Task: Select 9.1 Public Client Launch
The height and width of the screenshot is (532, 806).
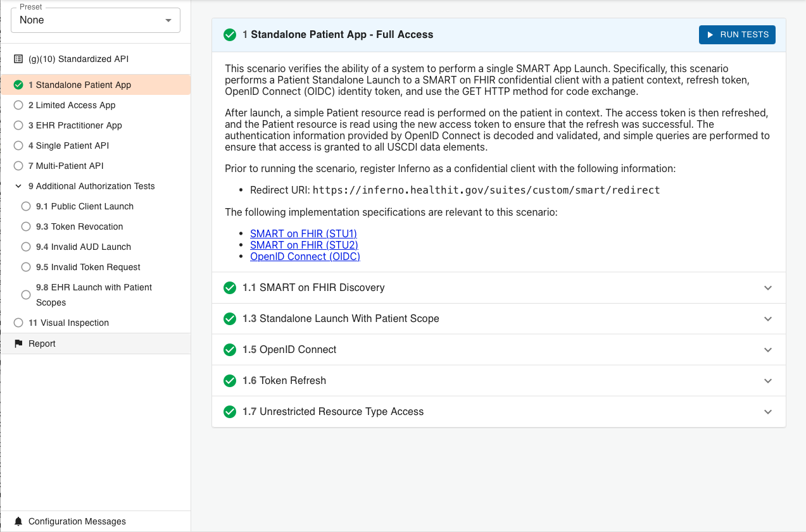Action: point(95,206)
